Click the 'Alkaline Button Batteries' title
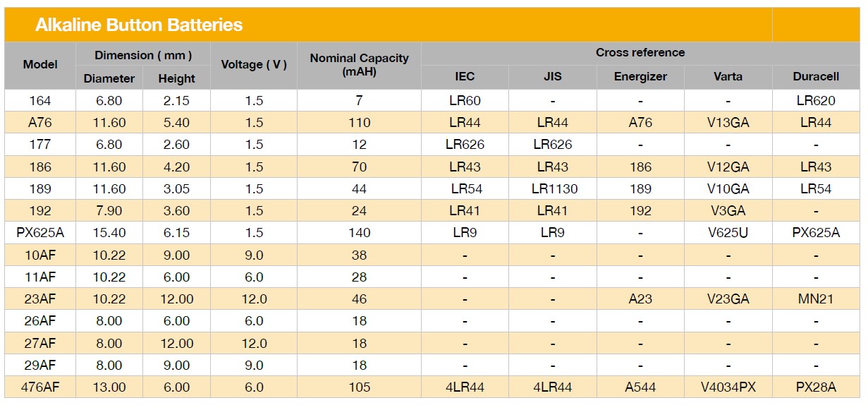Image resolution: width=868 pixels, height=410 pixels. (139, 25)
